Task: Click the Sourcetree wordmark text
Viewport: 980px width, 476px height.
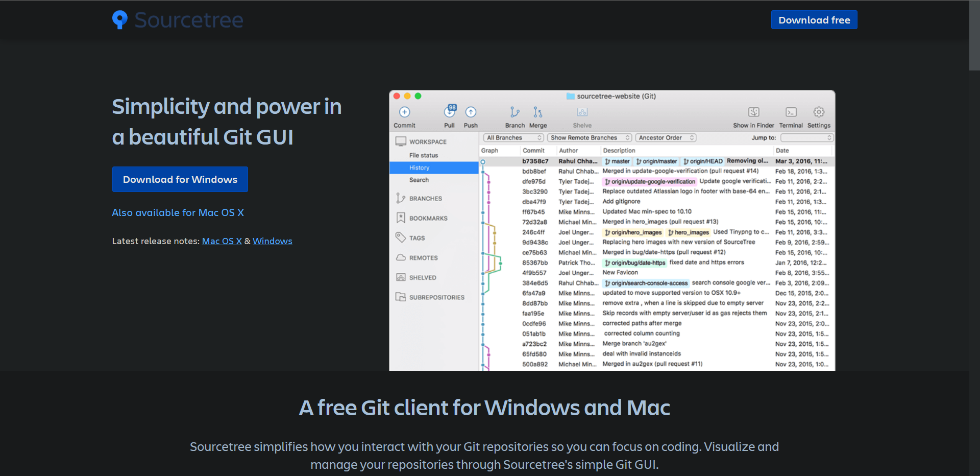Action: tap(189, 20)
